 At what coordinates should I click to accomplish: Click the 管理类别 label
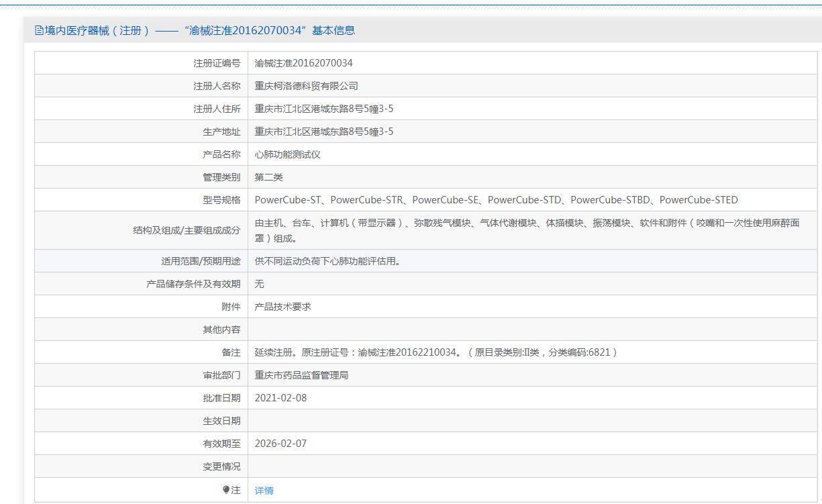click(x=221, y=177)
